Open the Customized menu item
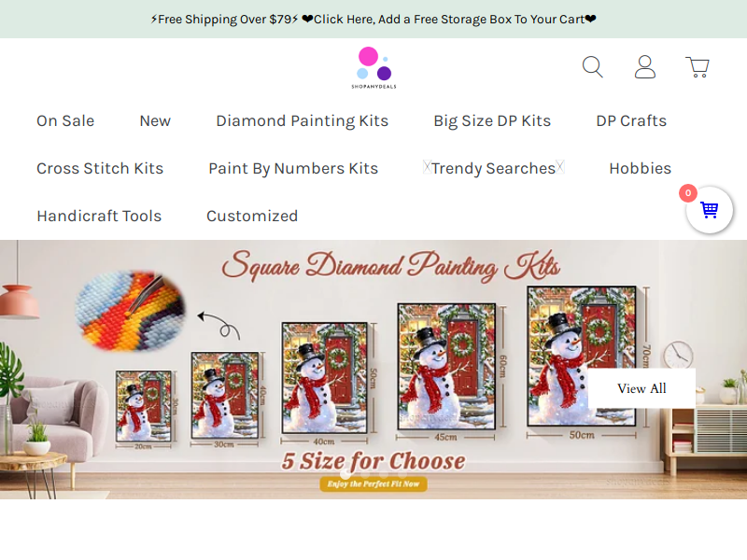The width and height of the screenshot is (747, 560). [x=252, y=217]
